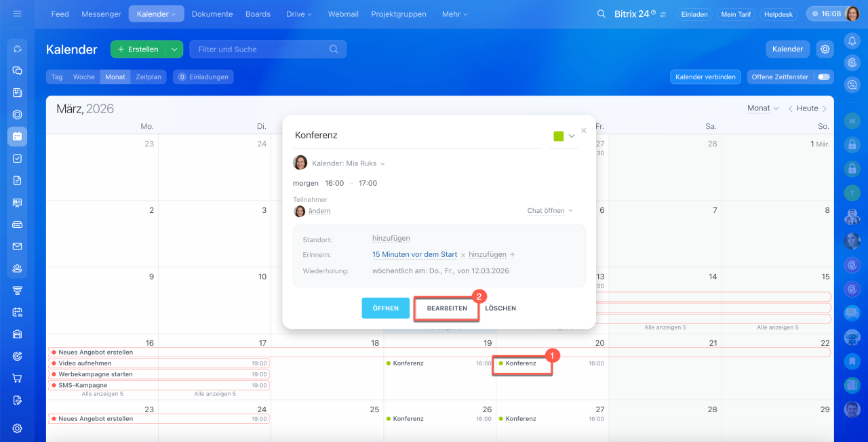This screenshot has width=868, height=442.
Task: Go to previous month with left chevron
Action: (x=789, y=108)
